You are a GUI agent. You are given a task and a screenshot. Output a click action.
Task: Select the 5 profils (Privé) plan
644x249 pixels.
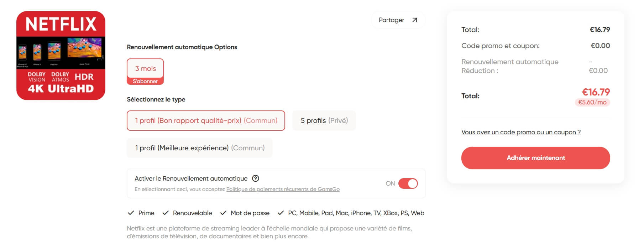(x=324, y=121)
